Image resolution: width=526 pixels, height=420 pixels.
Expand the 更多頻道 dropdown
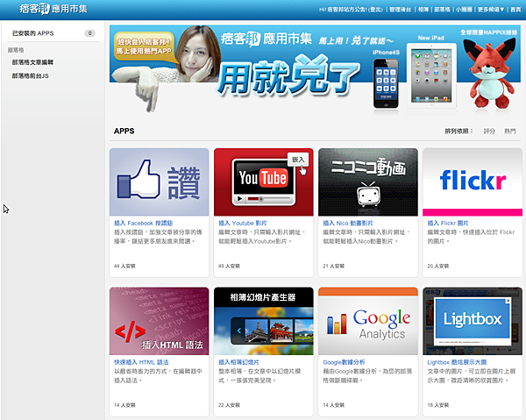(491, 10)
